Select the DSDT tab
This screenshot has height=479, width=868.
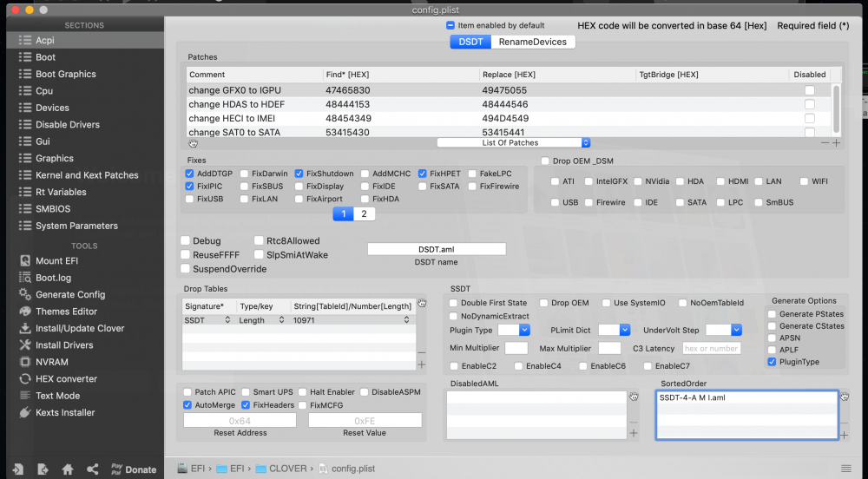470,42
